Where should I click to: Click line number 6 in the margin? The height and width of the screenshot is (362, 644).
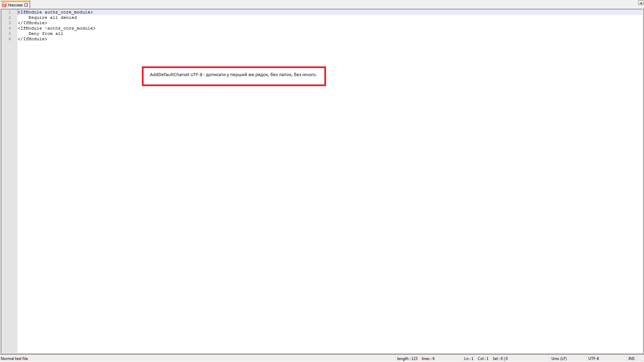pos(10,39)
